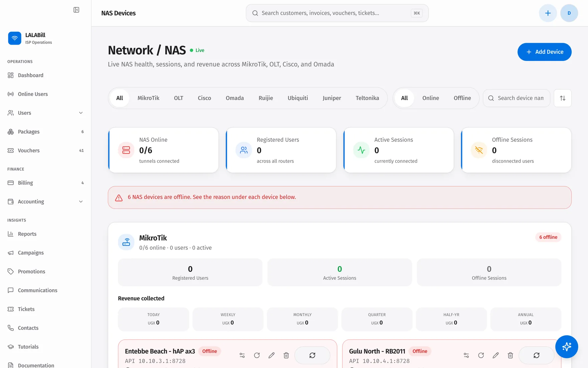Click the 6 offline badge
This screenshot has height=368, width=588.
[x=548, y=237]
